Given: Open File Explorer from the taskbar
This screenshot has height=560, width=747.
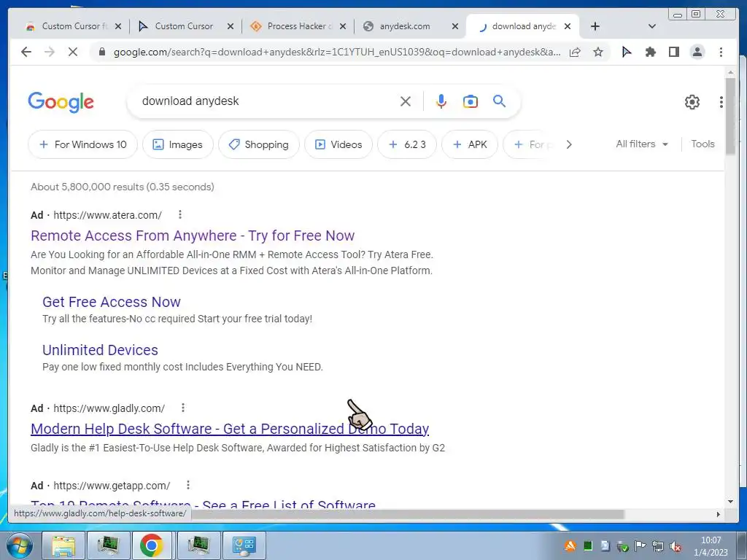Looking at the screenshot, I should click(x=63, y=545).
